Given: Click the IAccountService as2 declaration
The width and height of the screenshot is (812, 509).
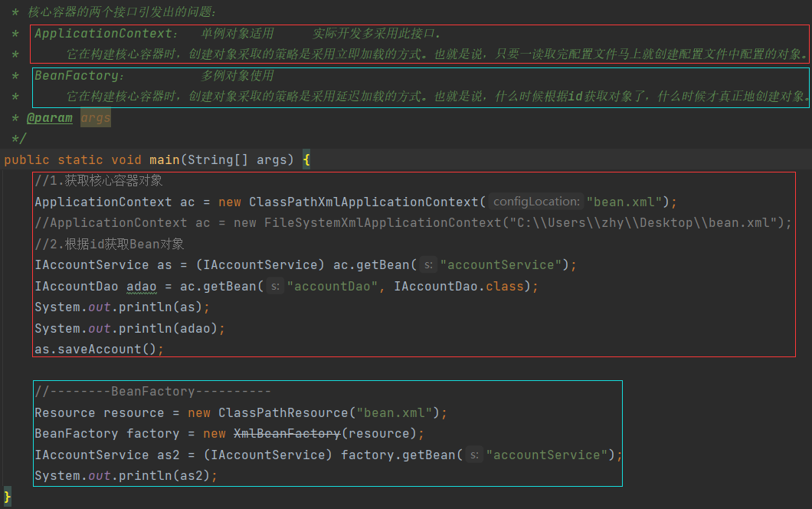Looking at the screenshot, I should coord(106,455).
